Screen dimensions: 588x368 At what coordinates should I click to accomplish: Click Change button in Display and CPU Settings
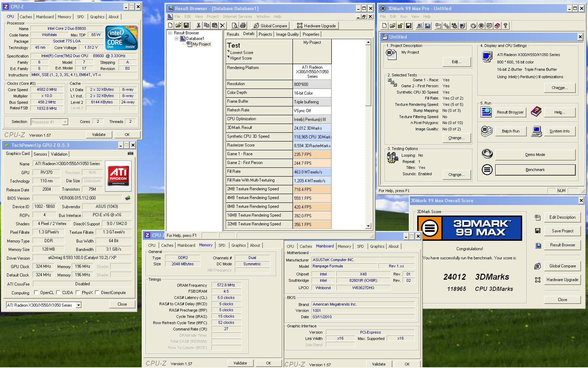coord(560,88)
